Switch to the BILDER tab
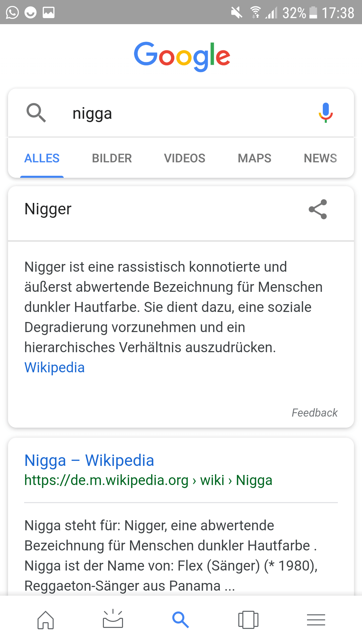The width and height of the screenshot is (362, 644). [x=112, y=158]
